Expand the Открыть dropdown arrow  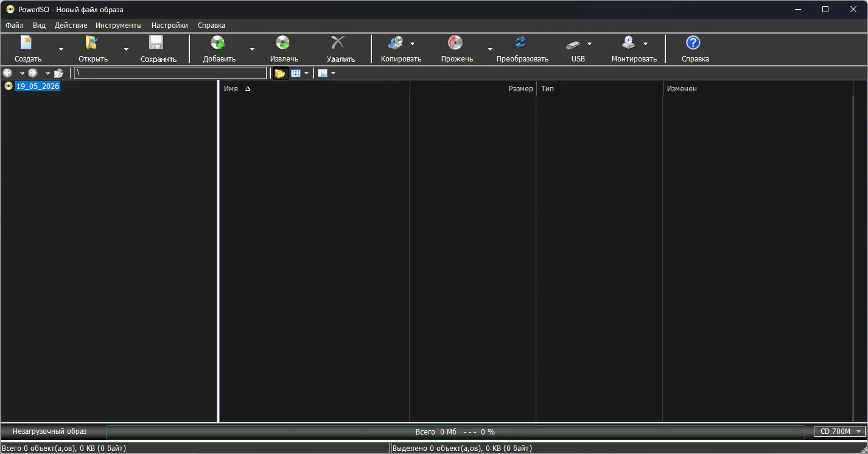pyautogui.click(x=126, y=49)
